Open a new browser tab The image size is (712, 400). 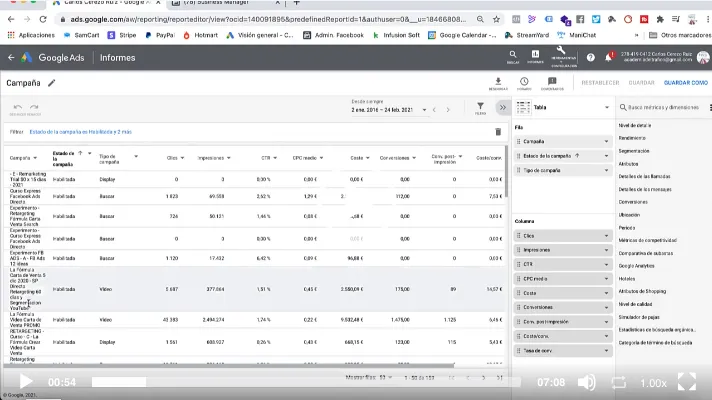(297, 3)
